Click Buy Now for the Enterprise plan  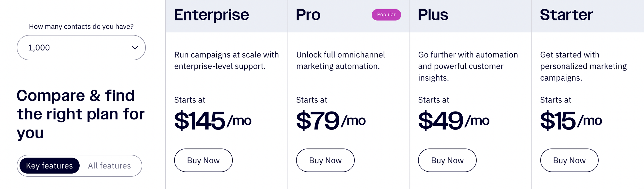[x=203, y=160]
